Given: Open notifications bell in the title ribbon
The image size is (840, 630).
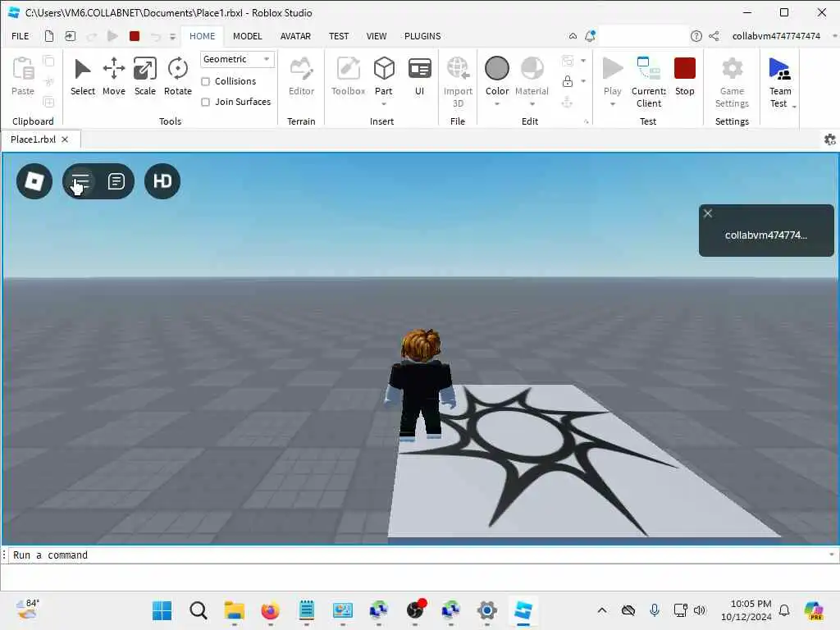Looking at the screenshot, I should tap(590, 36).
